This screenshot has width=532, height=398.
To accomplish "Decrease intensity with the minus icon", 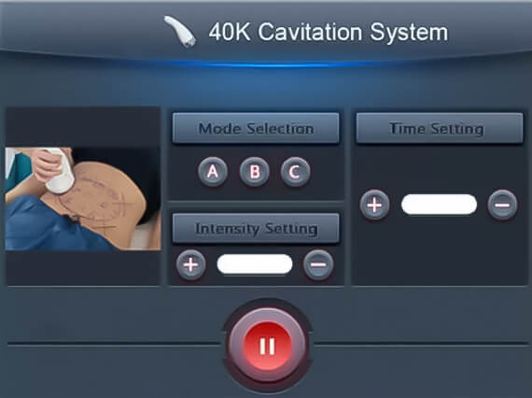I will (x=318, y=265).
